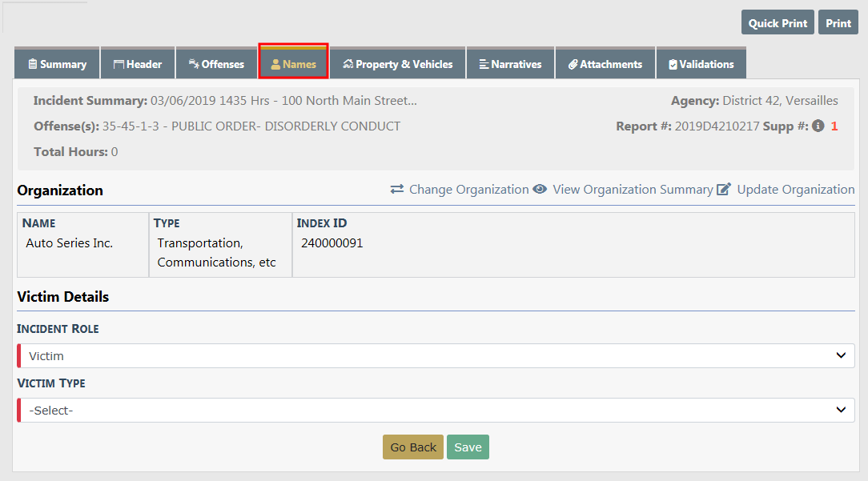Go to the Header tab
This screenshot has width=868, height=481.
(x=138, y=64)
